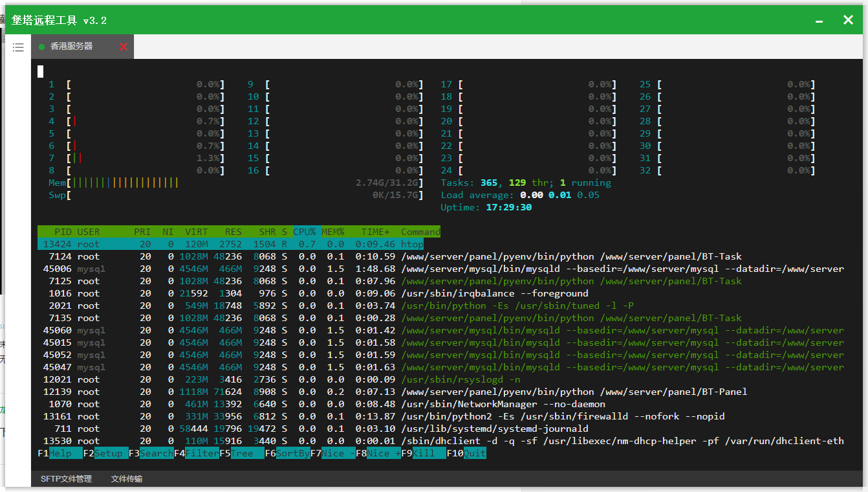Screen dimensions: 868x492
Task: Click the 堡塔远程工具 v3.2 title text
Action: click(x=59, y=21)
